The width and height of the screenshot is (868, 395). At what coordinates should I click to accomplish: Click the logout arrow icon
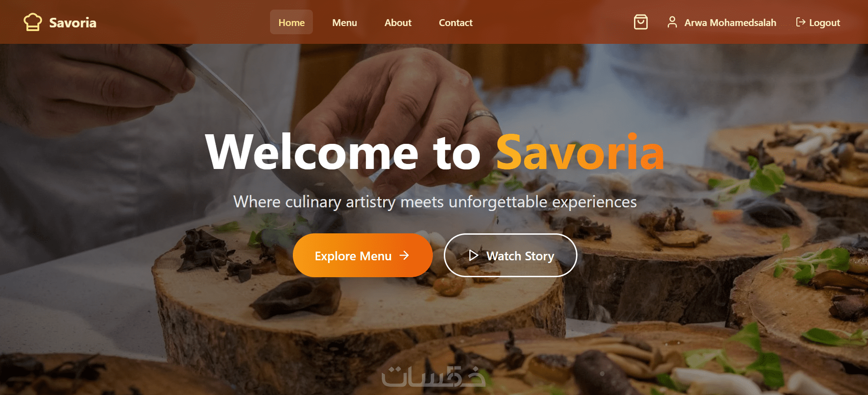(x=800, y=22)
